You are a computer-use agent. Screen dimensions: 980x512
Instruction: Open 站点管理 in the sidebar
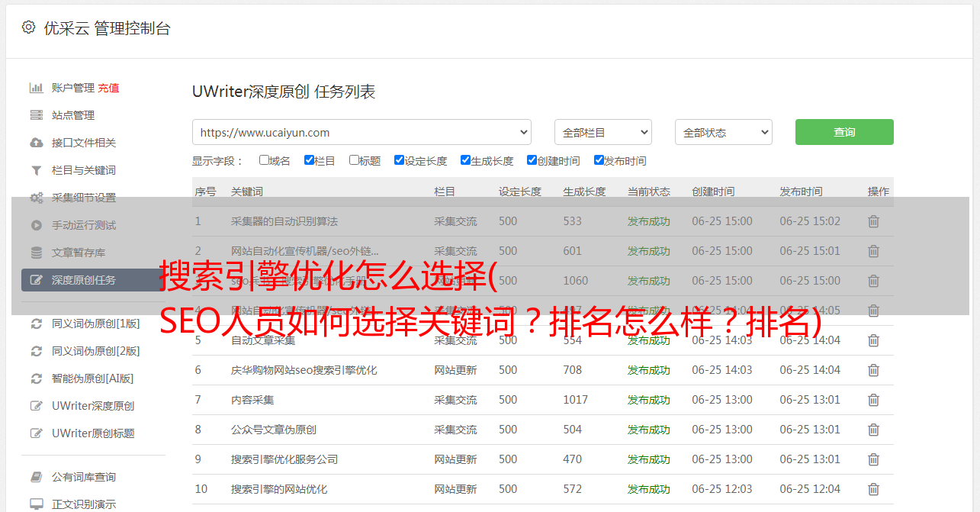click(73, 115)
